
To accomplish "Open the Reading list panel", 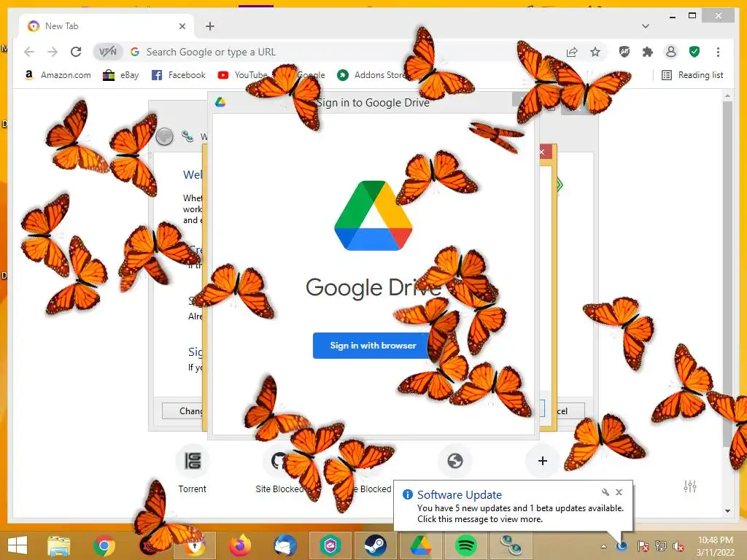I will pyautogui.click(x=692, y=75).
